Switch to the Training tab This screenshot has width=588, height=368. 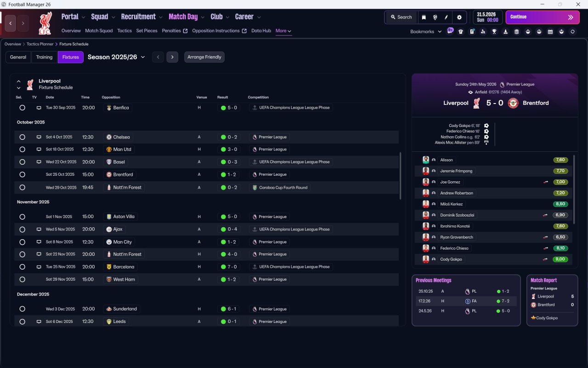click(x=44, y=57)
